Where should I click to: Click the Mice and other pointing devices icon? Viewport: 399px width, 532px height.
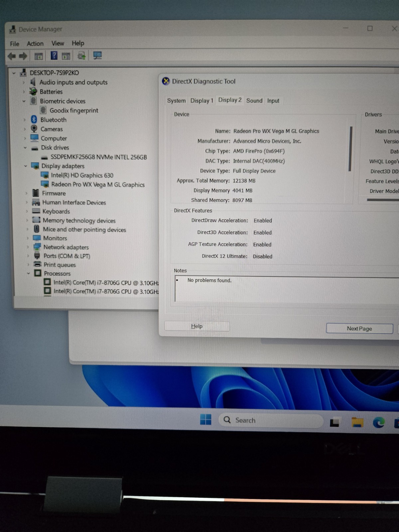point(37,229)
